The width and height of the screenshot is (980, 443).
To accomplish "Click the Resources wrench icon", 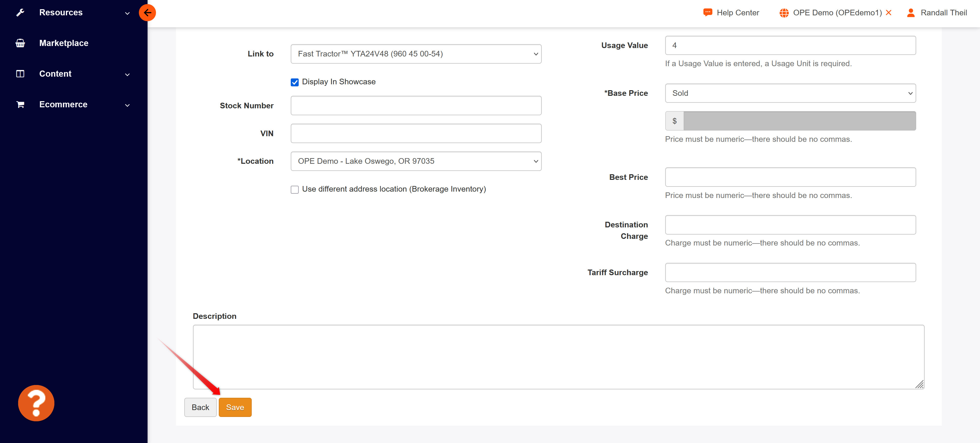I will pyautogui.click(x=20, y=13).
